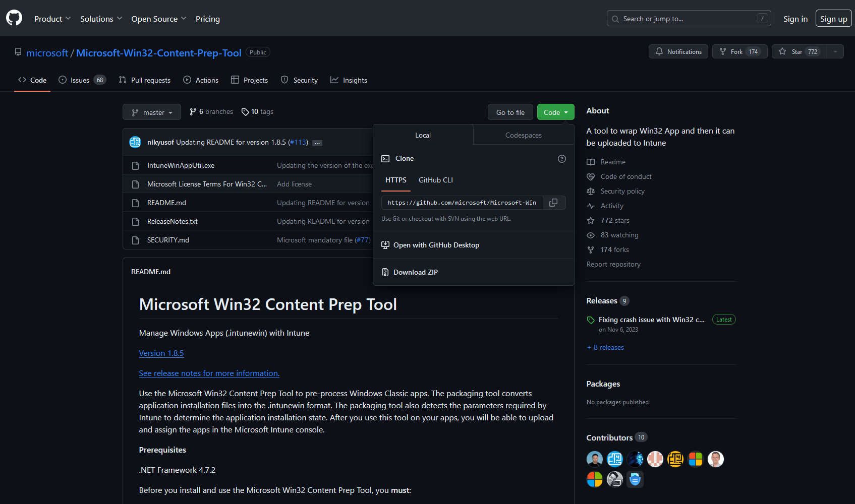Open the repository Security tab

tap(299, 80)
